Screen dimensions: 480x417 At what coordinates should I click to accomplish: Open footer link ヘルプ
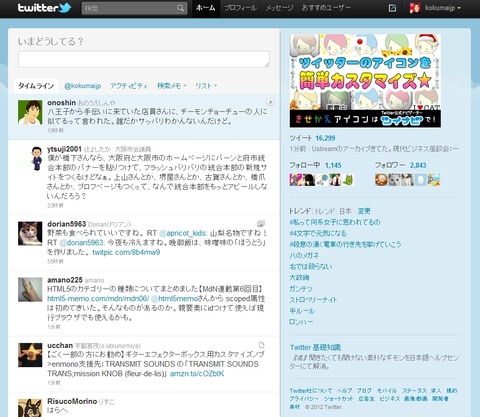tap(344, 390)
